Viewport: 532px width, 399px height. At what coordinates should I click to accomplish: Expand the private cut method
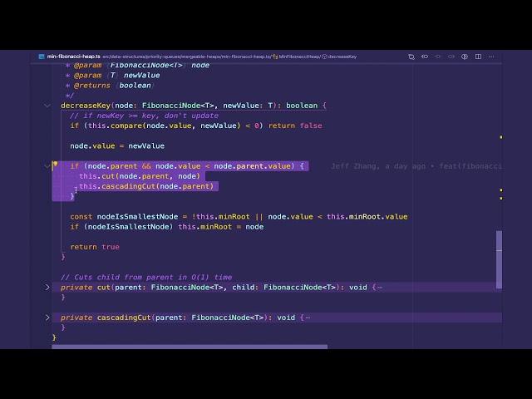pyautogui.click(x=47, y=288)
